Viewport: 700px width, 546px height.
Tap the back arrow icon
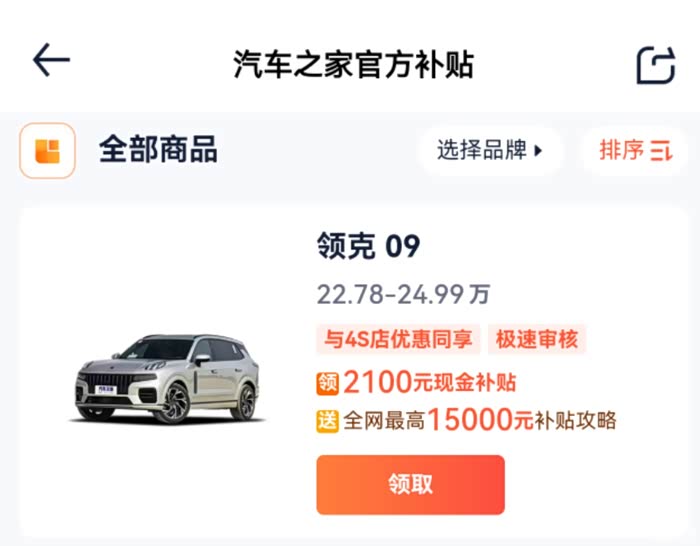[x=51, y=61]
